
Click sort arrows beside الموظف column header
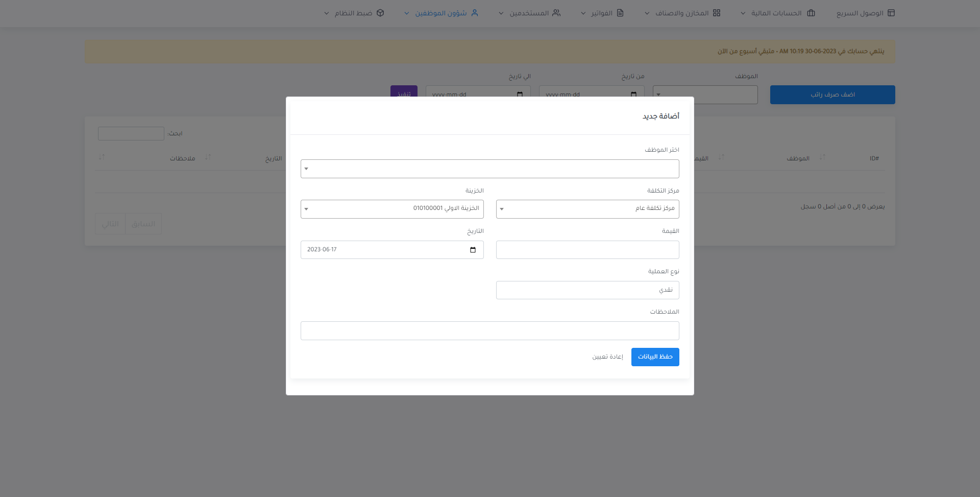(x=721, y=157)
